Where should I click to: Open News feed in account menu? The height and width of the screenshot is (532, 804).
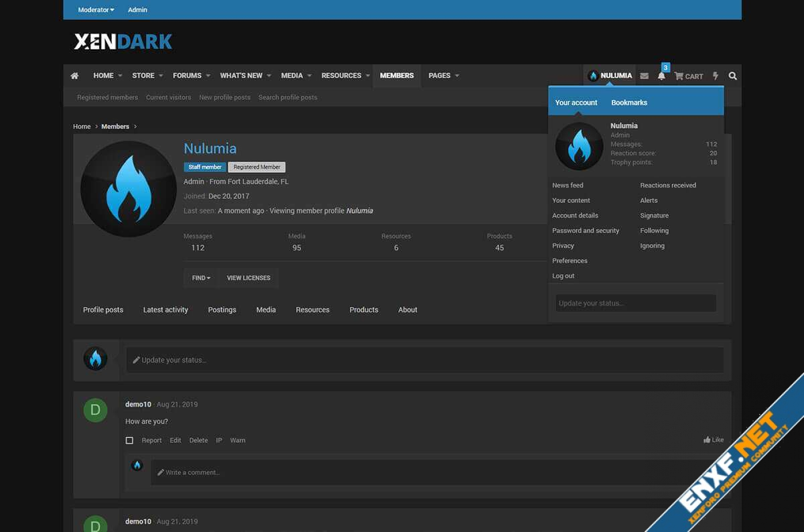click(x=567, y=185)
